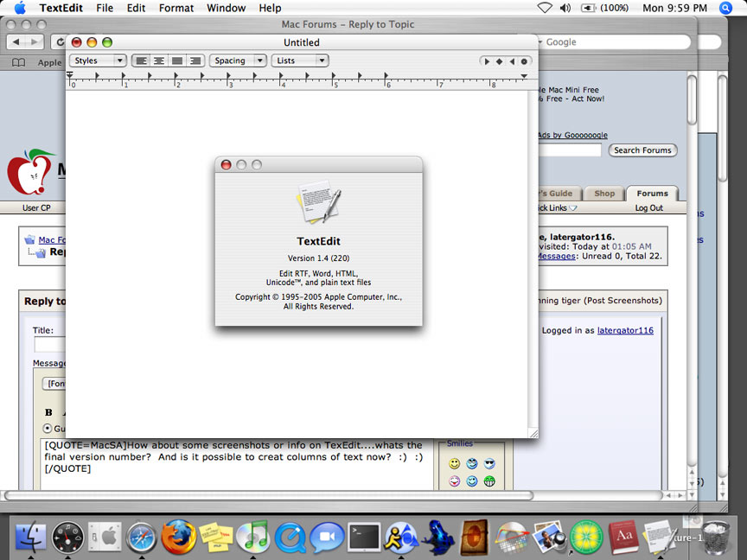The height and width of the screenshot is (560, 747).
Task: Open the Messages link in the welcome box
Action: (x=556, y=256)
